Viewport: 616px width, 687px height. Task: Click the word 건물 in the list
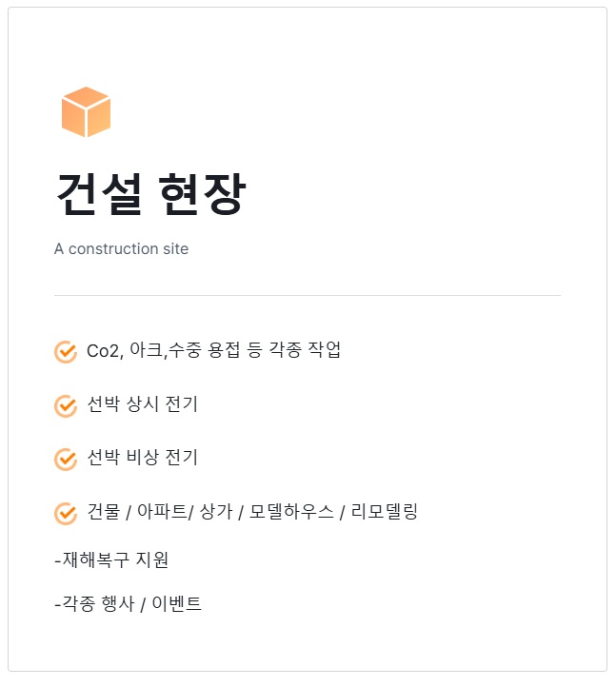point(103,512)
